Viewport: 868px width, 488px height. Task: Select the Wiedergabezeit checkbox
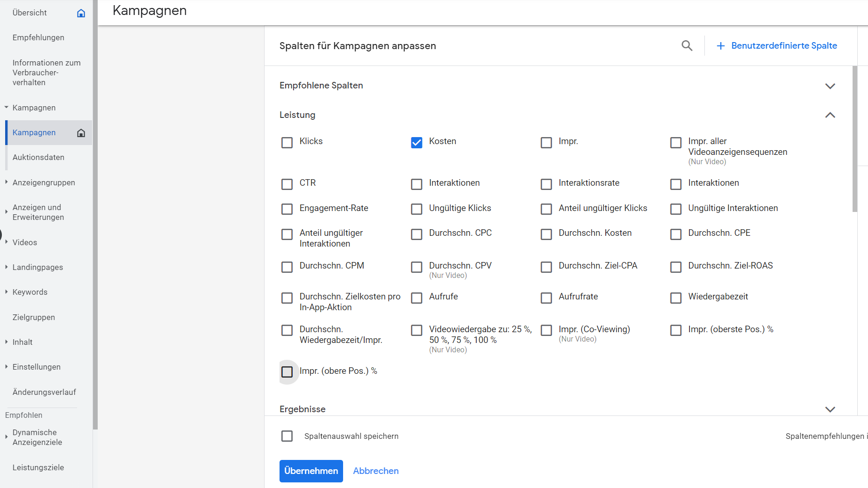pos(676,298)
